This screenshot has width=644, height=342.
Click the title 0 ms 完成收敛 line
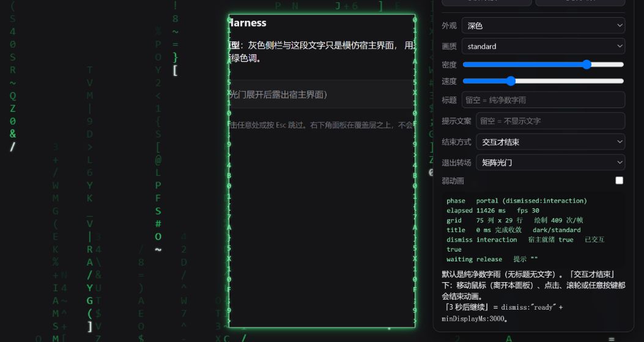(513, 230)
